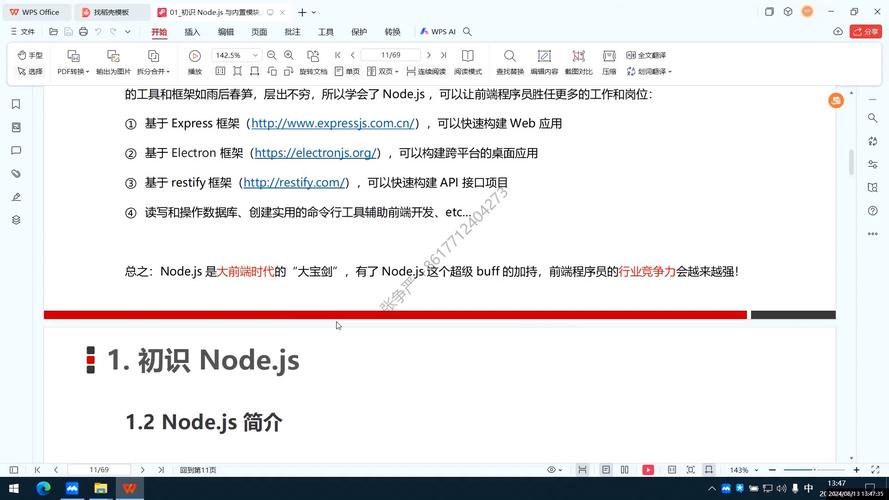
Task: Open 截图对比 screenshot compare tool
Action: [x=578, y=62]
